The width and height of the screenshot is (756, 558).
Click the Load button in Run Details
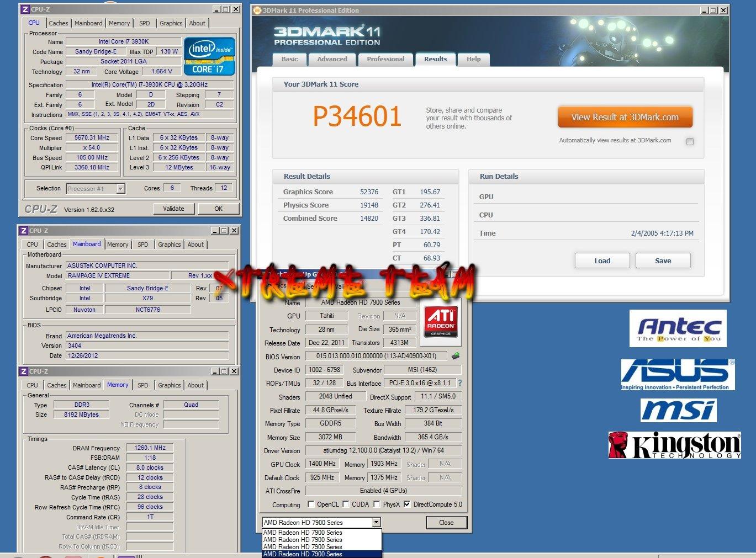coord(602,261)
